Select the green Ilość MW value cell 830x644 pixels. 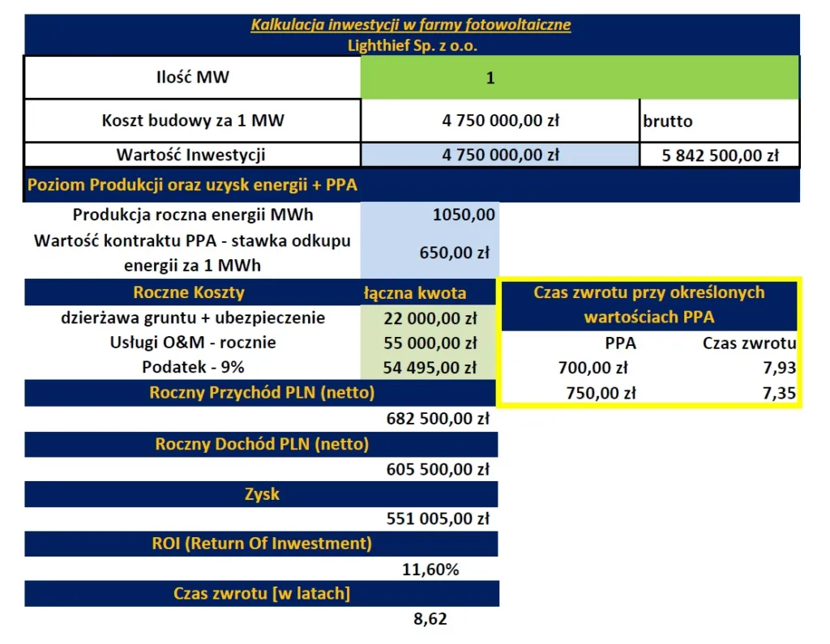pos(580,77)
